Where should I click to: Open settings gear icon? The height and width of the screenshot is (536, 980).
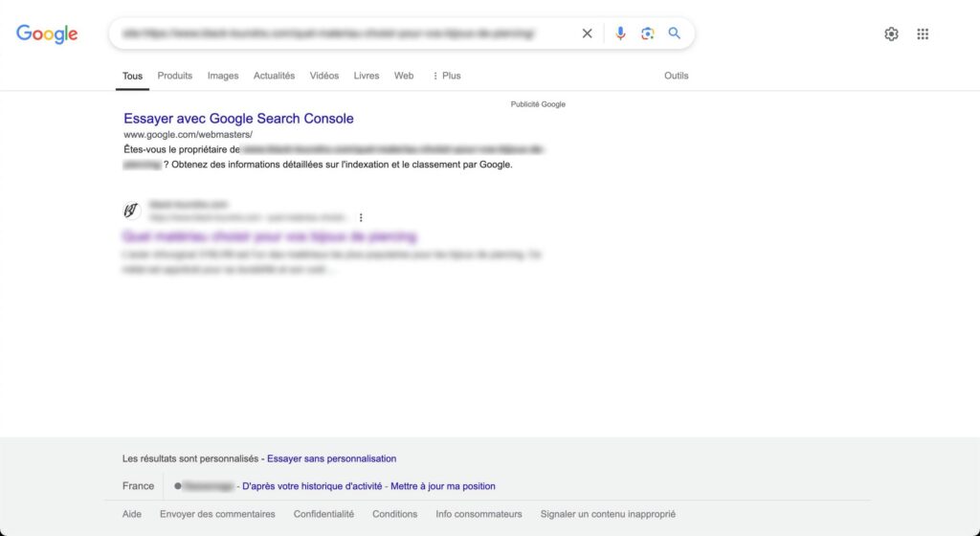891,33
